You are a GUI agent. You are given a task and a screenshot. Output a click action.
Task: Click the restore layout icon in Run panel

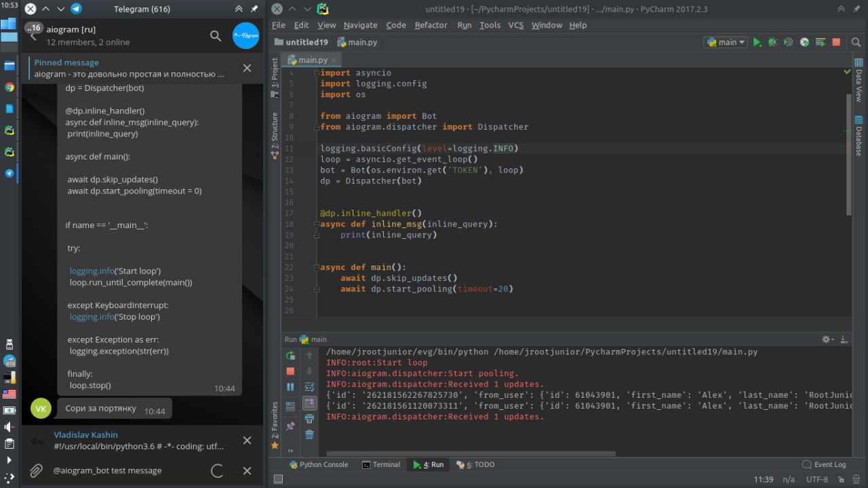click(x=290, y=407)
